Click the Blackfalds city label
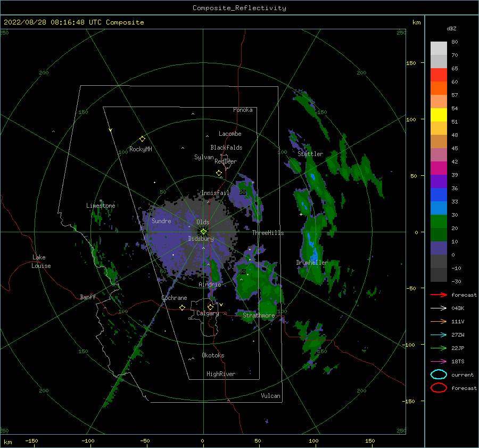Screen dimensions: 479x448 pos(226,148)
